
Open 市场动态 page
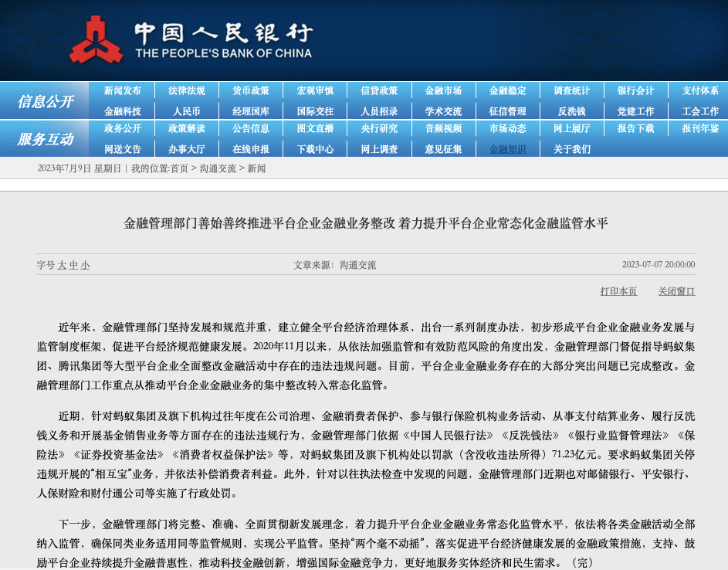pos(507,128)
